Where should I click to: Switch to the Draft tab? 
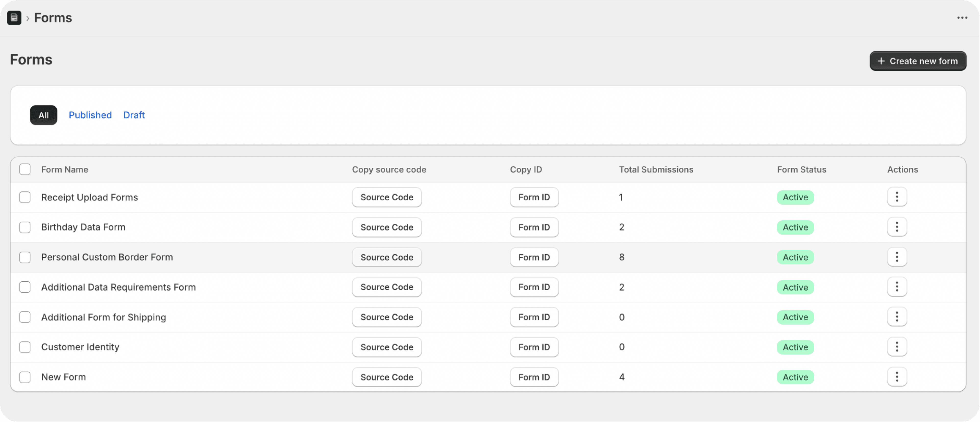tap(134, 115)
